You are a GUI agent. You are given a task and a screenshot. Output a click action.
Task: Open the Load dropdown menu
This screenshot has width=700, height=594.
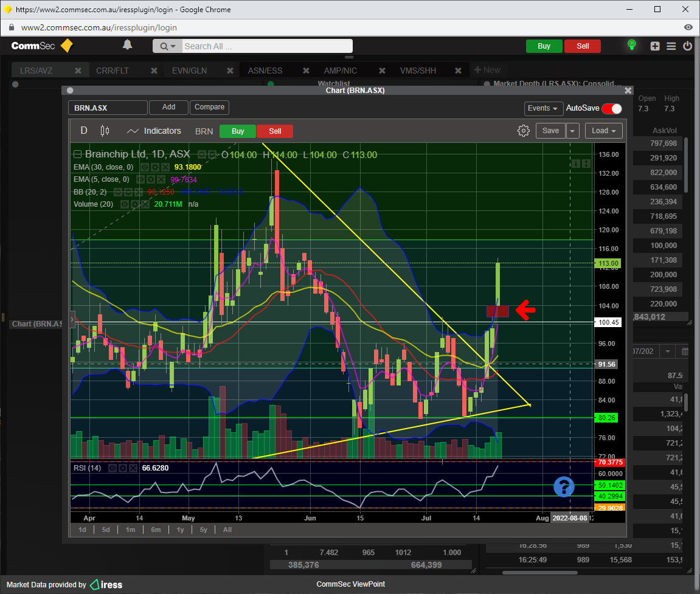pyautogui.click(x=603, y=131)
